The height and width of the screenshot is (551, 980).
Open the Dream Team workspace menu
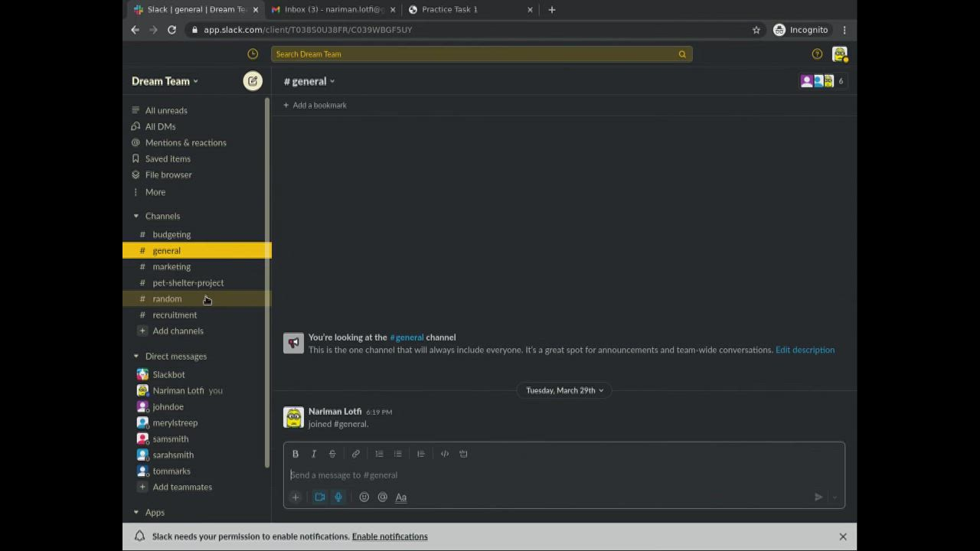165,81
